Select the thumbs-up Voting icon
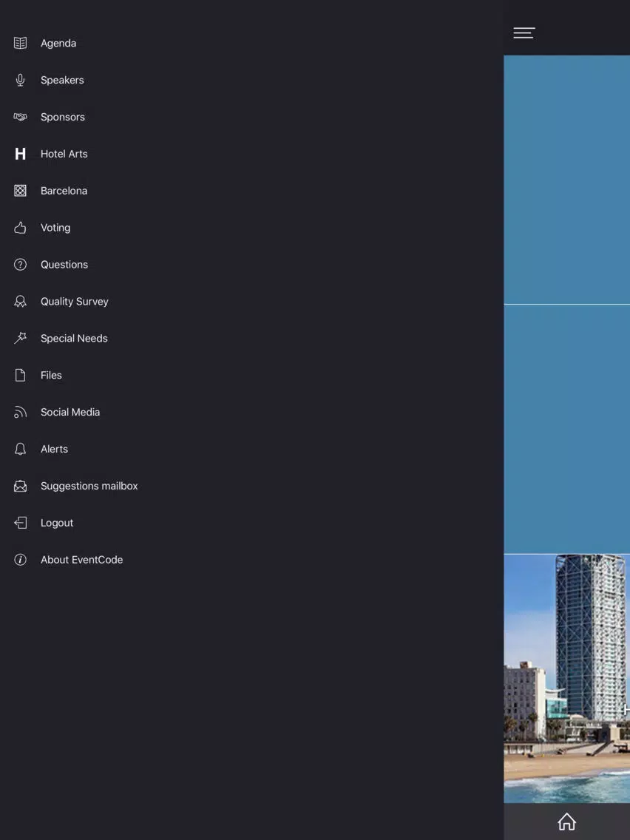Viewport: 630px width, 840px height. (x=20, y=228)
